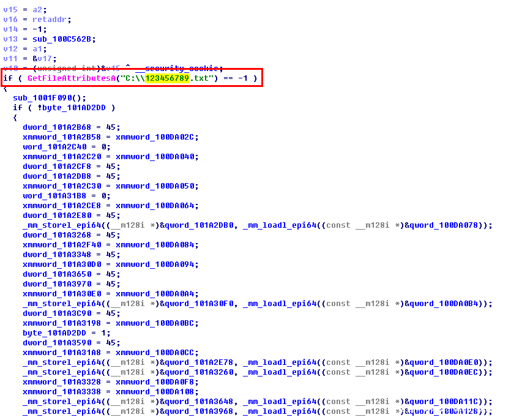This screenshot has width=522, height=420.
Task: Select xmmword_101A30E0
Action: point(62,294)
